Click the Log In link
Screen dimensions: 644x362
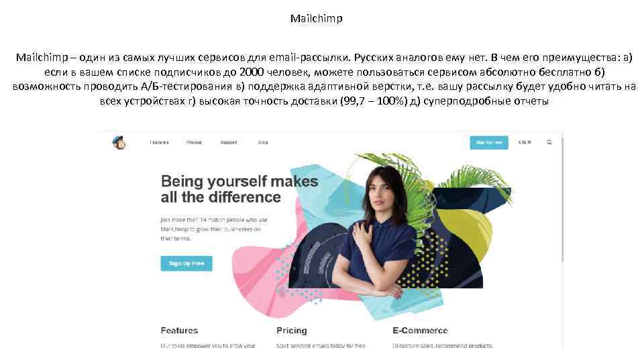point(525,142)
